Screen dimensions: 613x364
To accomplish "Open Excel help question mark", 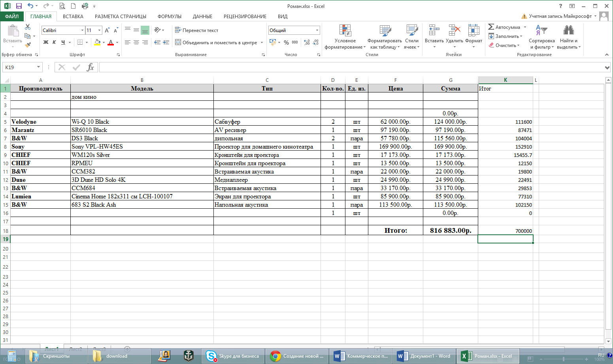I will tap(560, 6).
